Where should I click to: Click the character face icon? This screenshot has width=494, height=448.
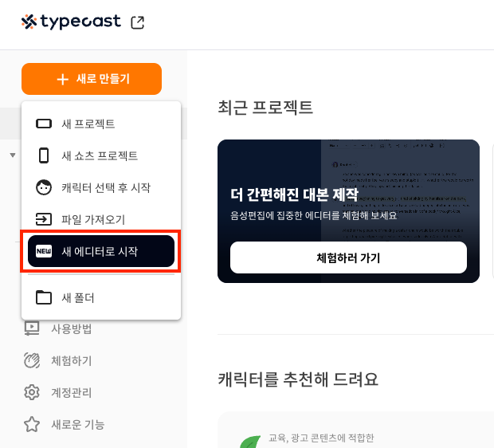point(44,187)
